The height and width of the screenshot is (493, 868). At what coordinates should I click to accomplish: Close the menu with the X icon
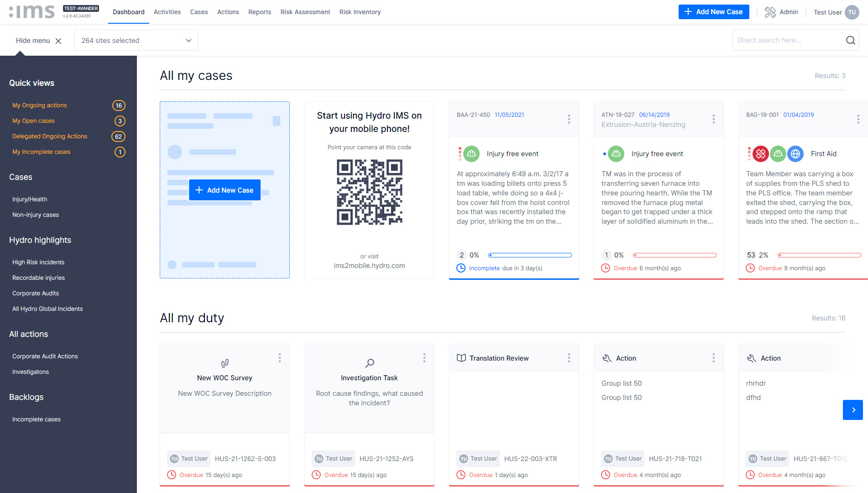click(x=58, y=41)
